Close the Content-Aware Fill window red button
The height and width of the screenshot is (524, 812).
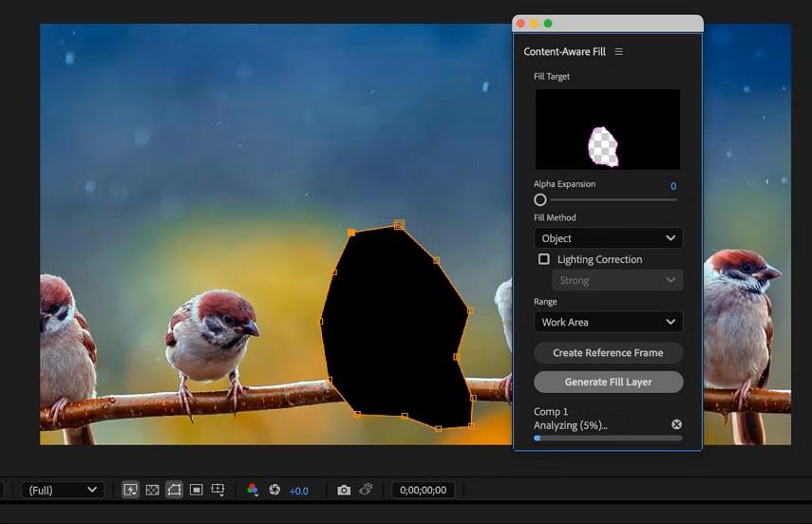pos(521,24)
